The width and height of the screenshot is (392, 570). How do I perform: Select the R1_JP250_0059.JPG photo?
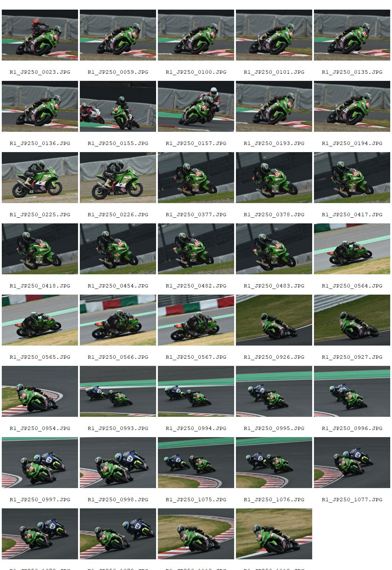[x=118, y=35]
